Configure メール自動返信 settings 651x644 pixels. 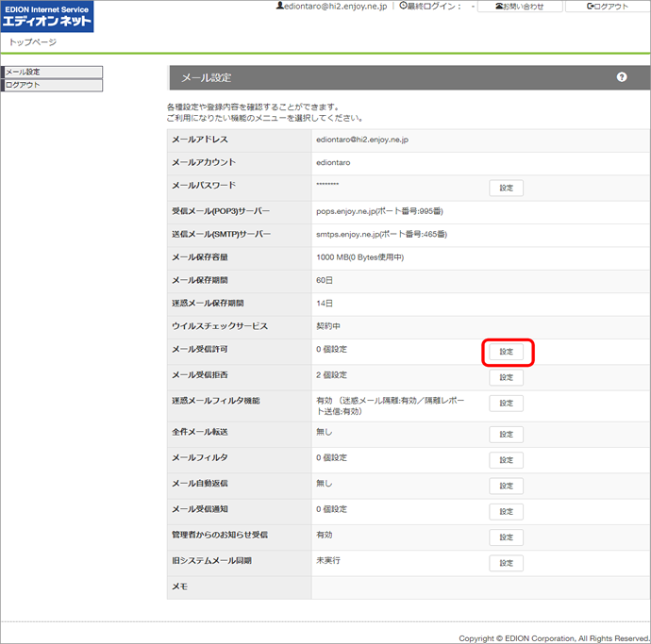point(506,487)
